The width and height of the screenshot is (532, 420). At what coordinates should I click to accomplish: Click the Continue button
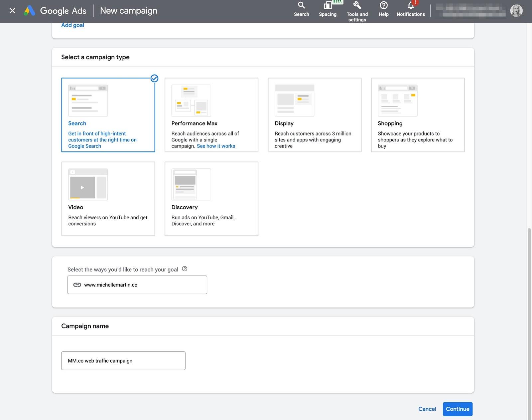(x=458, y=409)
